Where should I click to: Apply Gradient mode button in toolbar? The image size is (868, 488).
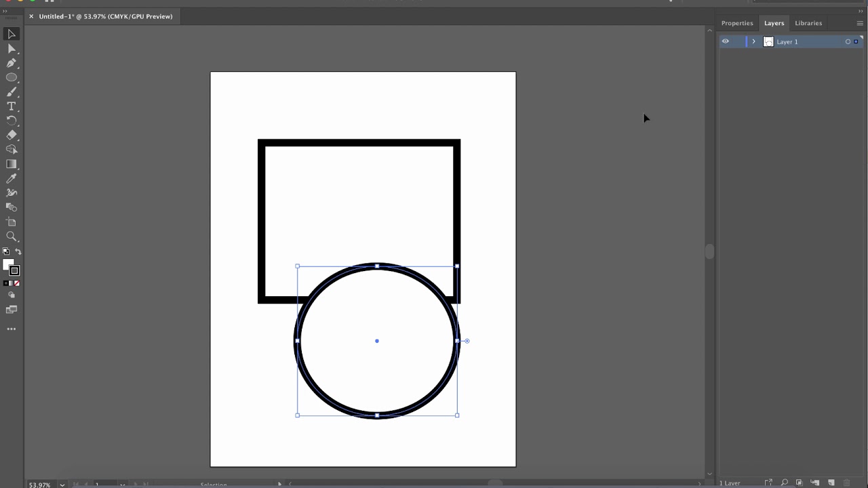pyautogui.click(x=12, y=283)
